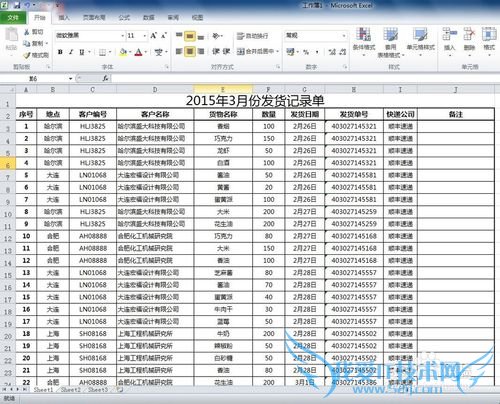Switch to the Insert tab
This screenshot has width=500, height=404.
[64, 18]
